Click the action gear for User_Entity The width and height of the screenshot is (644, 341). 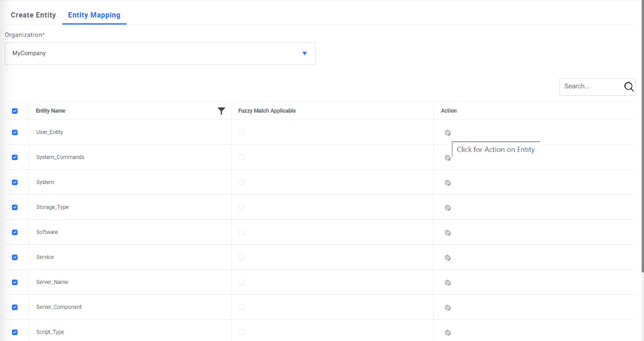pyautogui.click(x=448, y=132)
